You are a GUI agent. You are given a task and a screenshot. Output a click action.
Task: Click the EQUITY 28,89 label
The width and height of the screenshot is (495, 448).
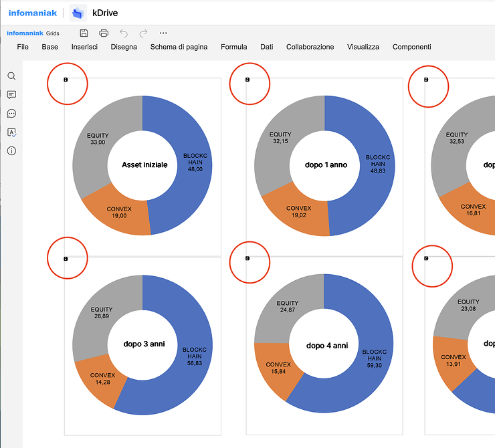tap(102, 313)
